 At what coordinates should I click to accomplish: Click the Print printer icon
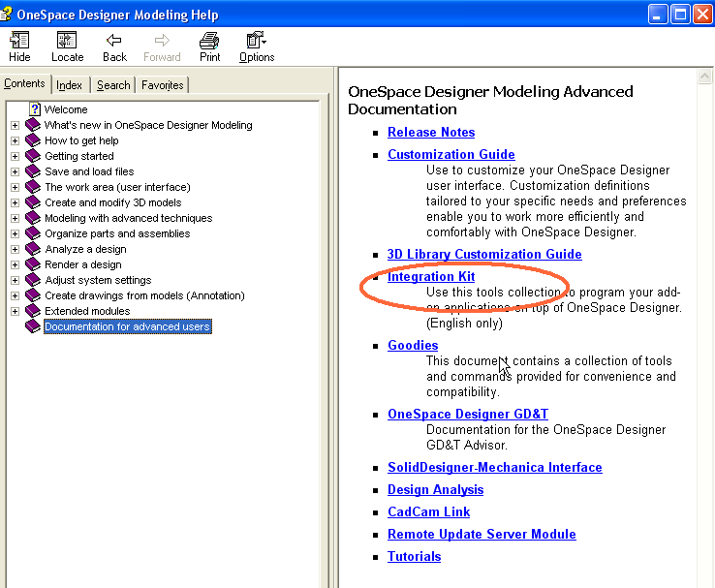tap(209, 41)
